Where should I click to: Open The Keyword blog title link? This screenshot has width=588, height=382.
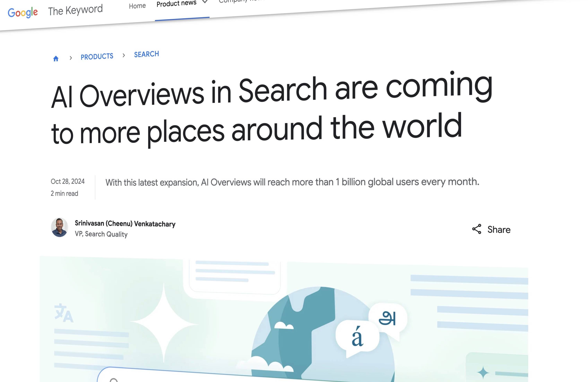point(75,10)
